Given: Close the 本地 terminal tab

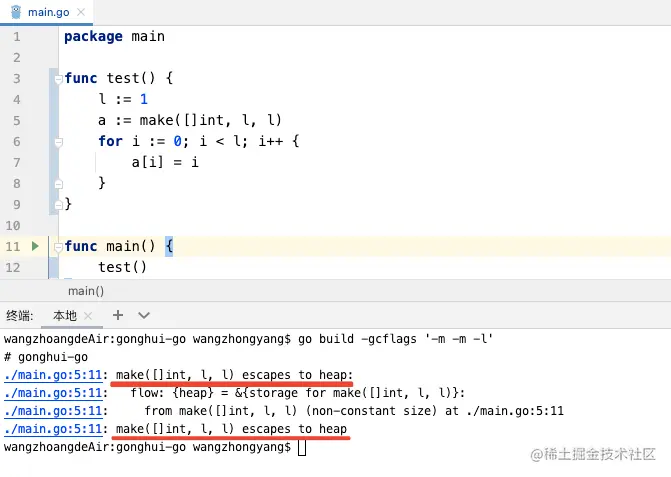Looking at the screenshot, I should [88, 316].
